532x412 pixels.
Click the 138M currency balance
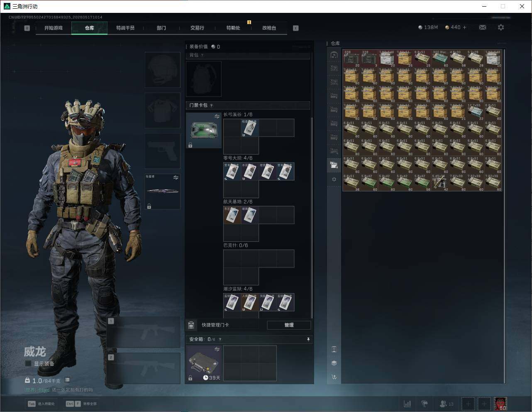[x=428, y=27]
